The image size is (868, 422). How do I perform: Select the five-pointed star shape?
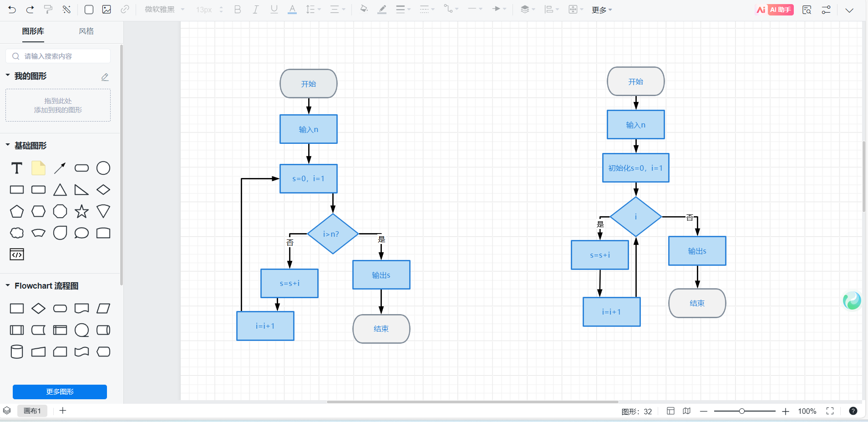81,211
